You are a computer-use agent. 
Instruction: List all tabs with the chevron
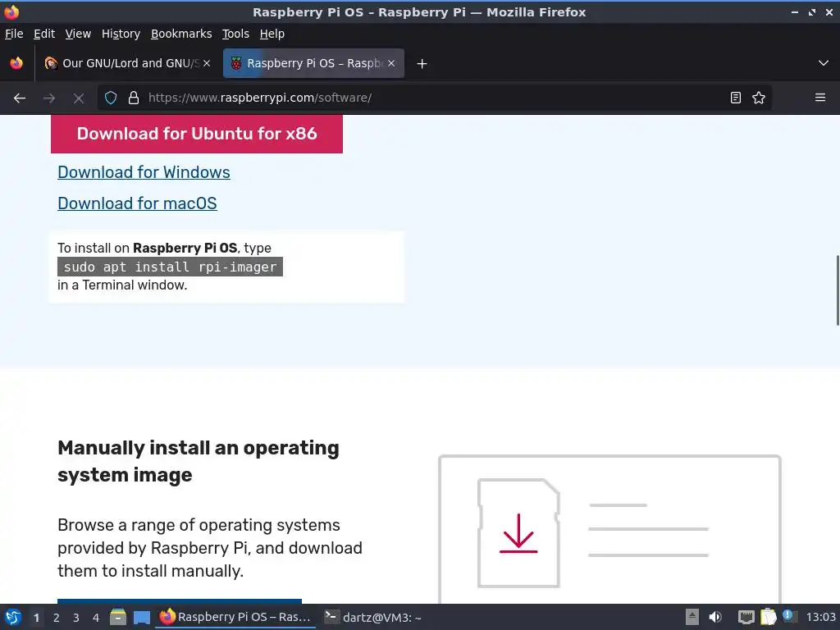point(824,63)
